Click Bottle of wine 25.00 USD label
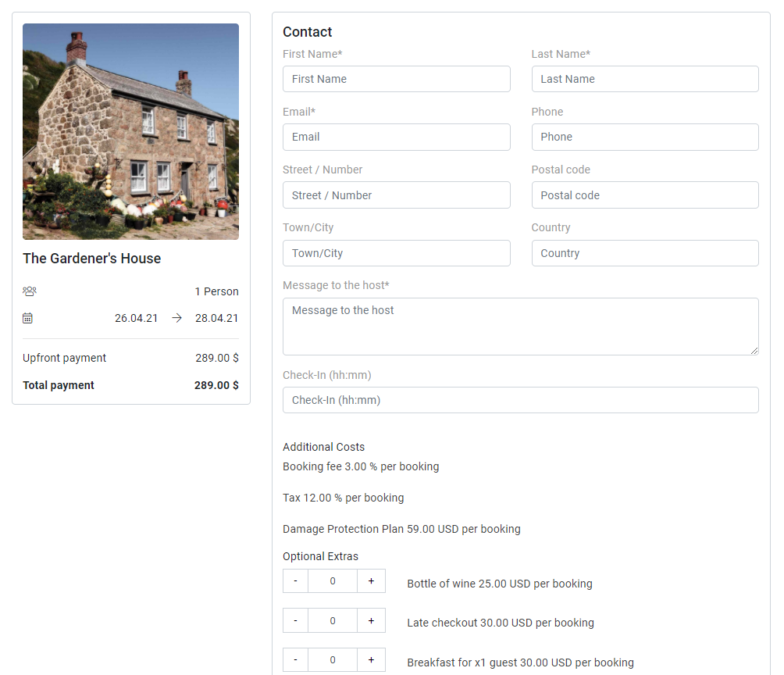Screen dimensions: 784x675 click(x=500, y=584)
